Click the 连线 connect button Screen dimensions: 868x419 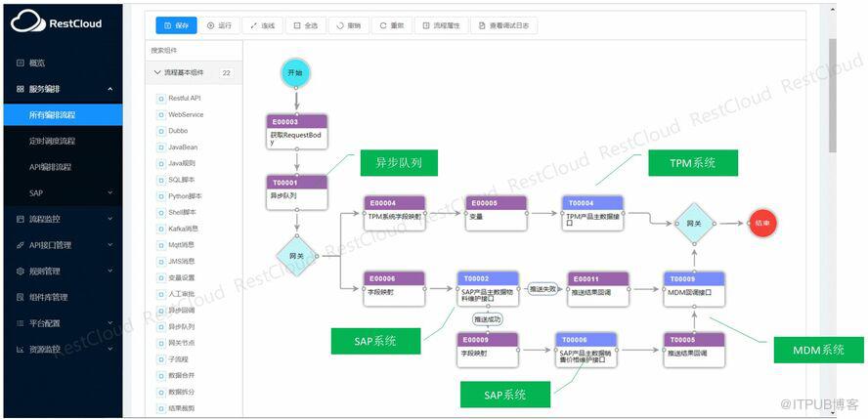pyautogui.click(x=262, y=25)
